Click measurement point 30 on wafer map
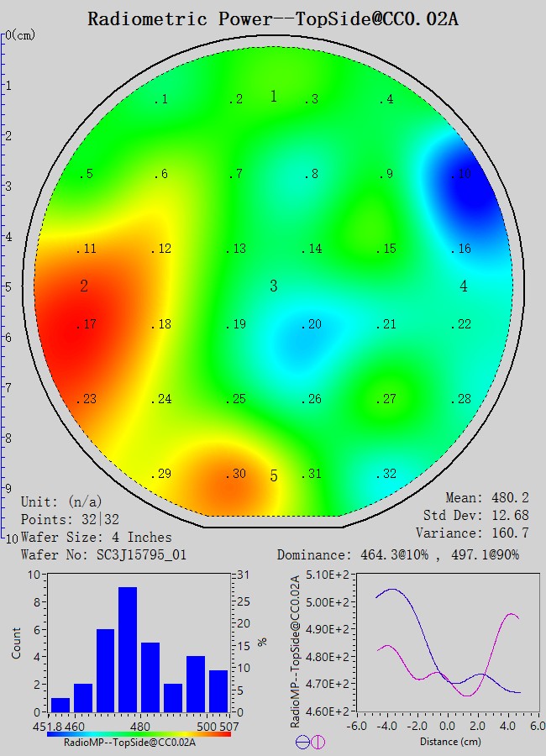The width and height of the screenshot is (546, 756). point(236,475)
